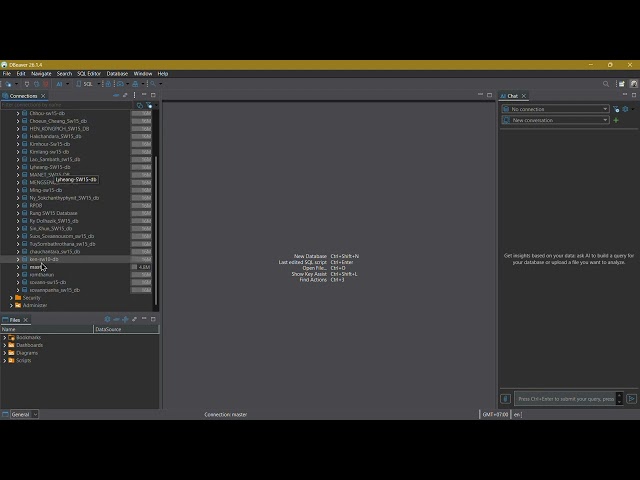
Task: Click the Files panel settings gear icon
Action: [107, 319]
